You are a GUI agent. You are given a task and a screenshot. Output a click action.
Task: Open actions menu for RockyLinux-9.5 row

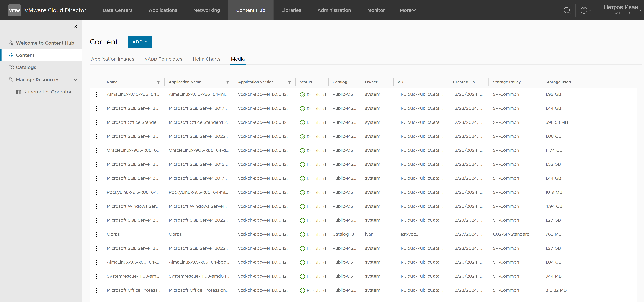(96, 193)
